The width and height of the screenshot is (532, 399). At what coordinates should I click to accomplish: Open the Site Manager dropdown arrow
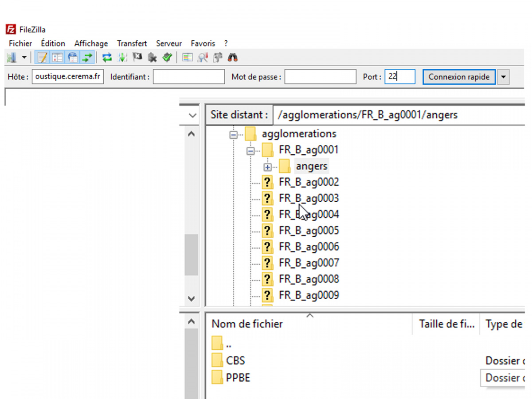point(24,57)
